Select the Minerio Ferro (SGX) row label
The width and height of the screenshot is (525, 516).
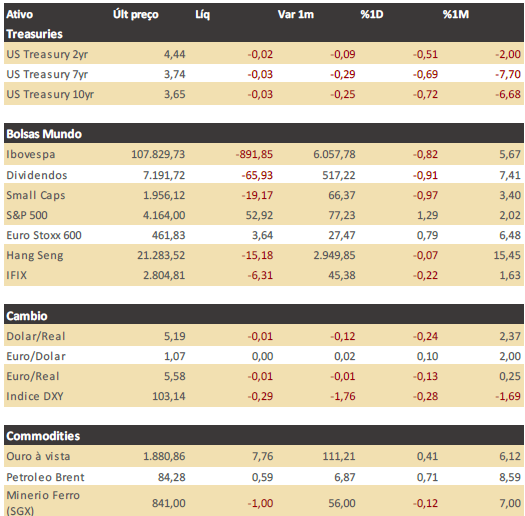43,503
